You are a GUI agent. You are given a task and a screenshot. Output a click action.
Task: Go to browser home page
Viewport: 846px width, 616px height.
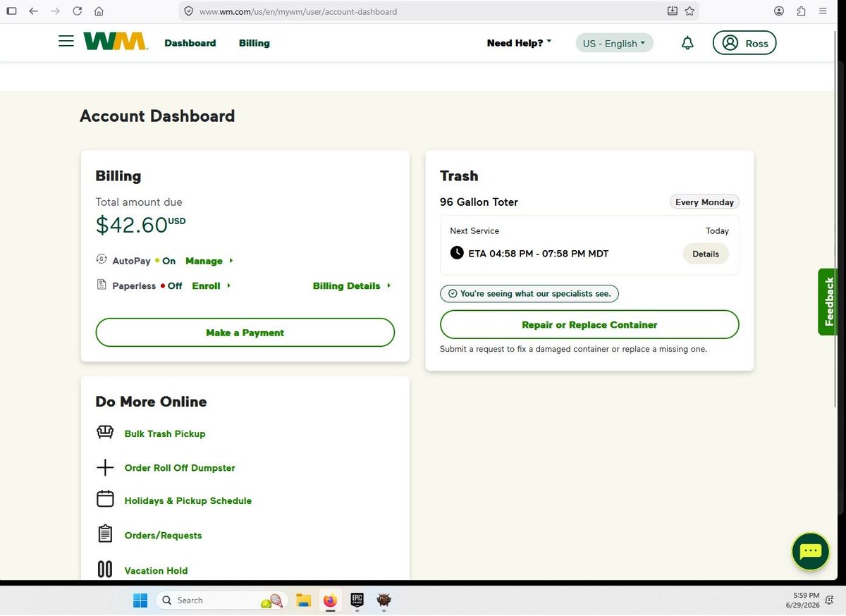[x=99, y=11]
